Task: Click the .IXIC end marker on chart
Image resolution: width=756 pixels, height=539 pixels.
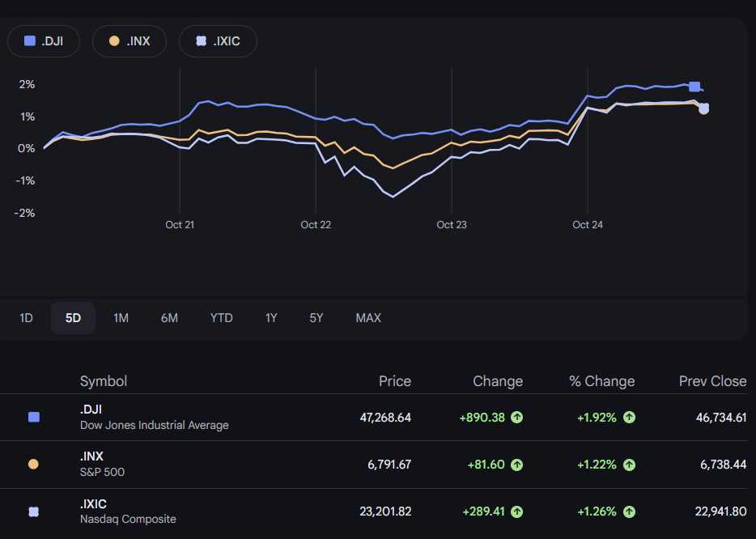Action: pyautogui.click(x=704, y=108)
